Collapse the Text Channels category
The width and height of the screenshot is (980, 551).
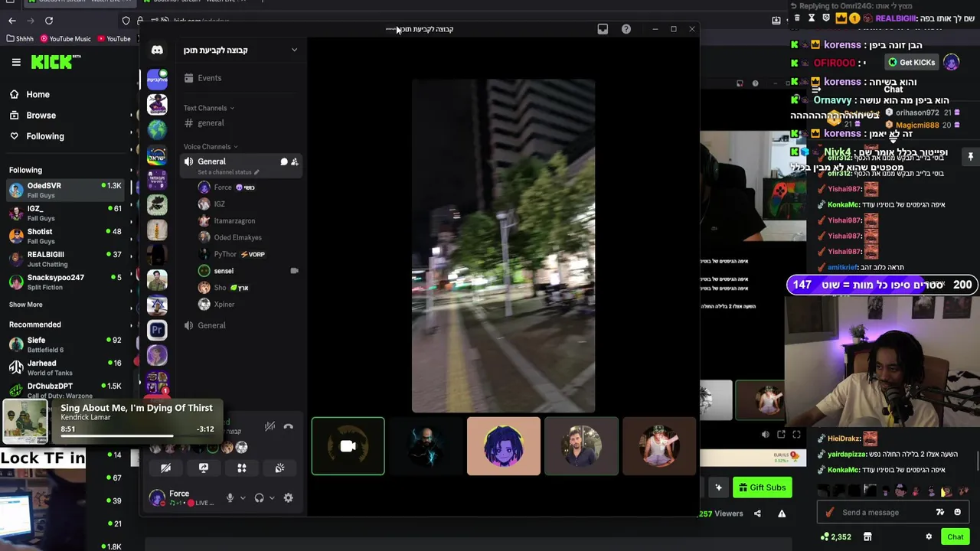209,108
